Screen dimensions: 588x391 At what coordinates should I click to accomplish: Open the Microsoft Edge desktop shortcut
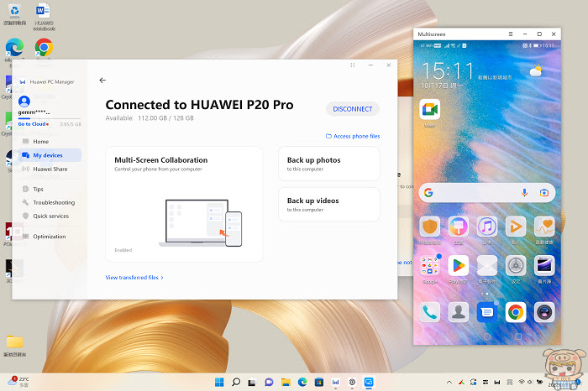coord(14,48)
